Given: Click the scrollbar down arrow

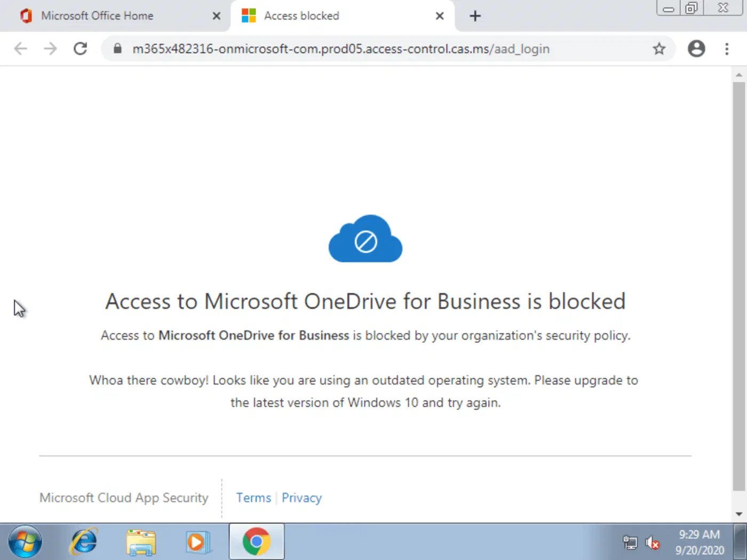Looking at the screenshot, I should (x=739, y=514).
